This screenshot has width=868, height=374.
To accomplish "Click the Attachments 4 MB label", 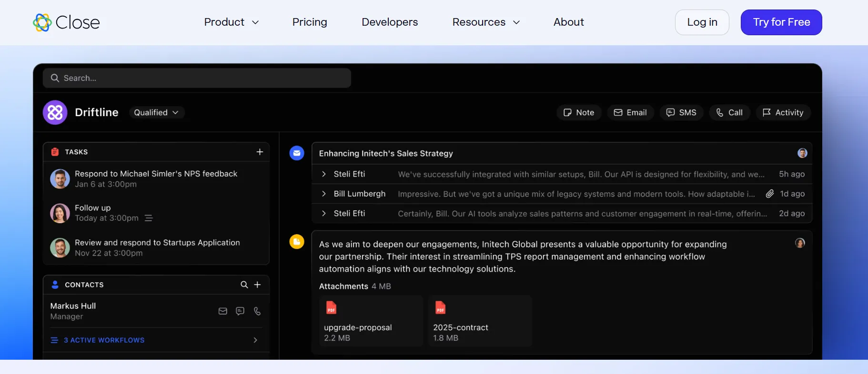I will 355,286.
